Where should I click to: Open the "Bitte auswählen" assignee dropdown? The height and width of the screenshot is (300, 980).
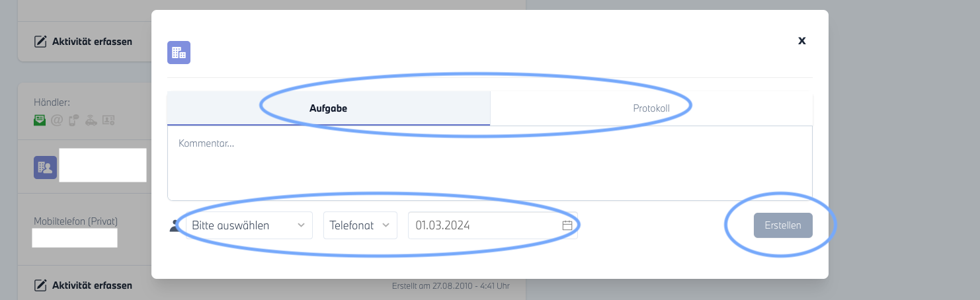click(x=249, y=225)
